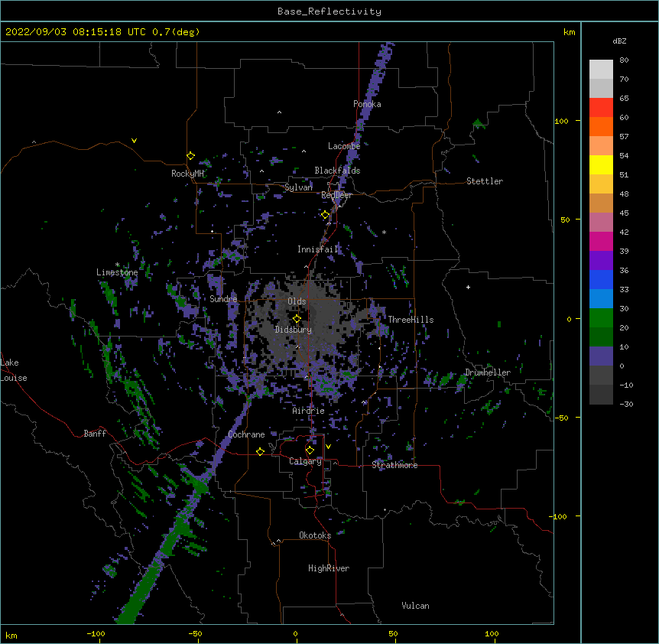Viewport: 659px width, 644px height.
Task: Click the Drumheller town label
Action: (488, 372)
